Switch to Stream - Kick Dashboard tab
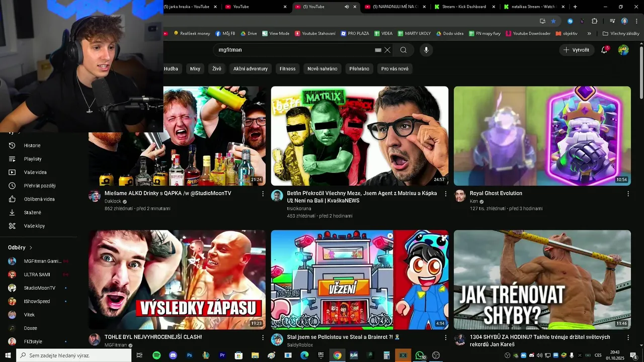 point(464,7)
